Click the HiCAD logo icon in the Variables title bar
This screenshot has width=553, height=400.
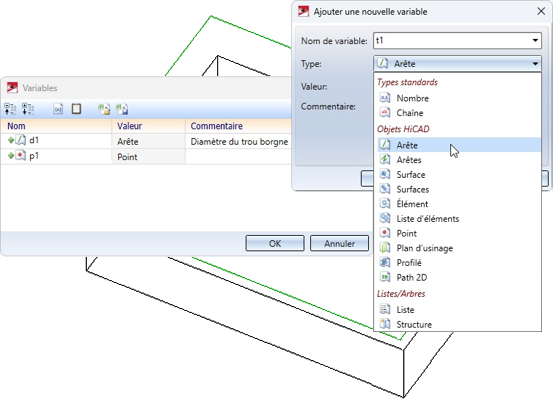12,87
